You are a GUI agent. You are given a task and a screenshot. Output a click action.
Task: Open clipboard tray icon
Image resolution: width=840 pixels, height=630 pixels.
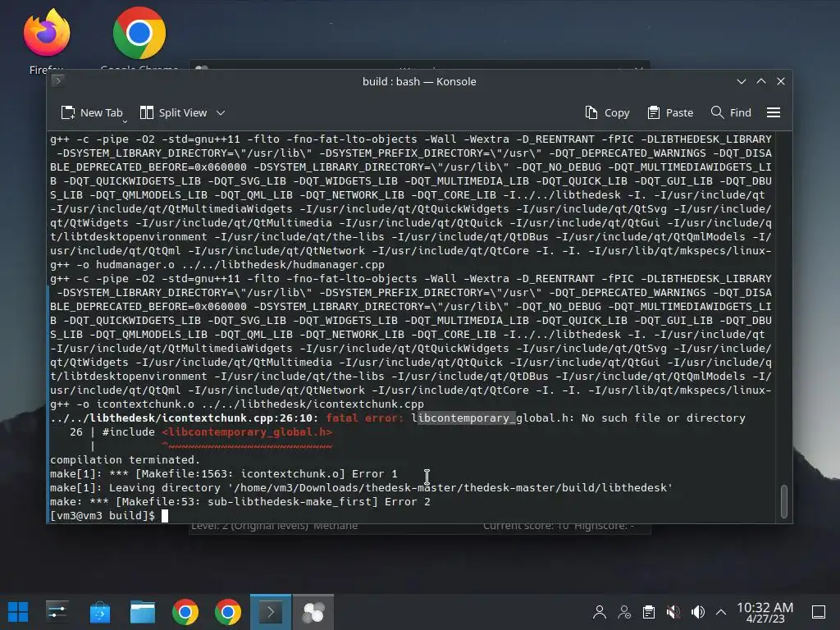point(649,612)
